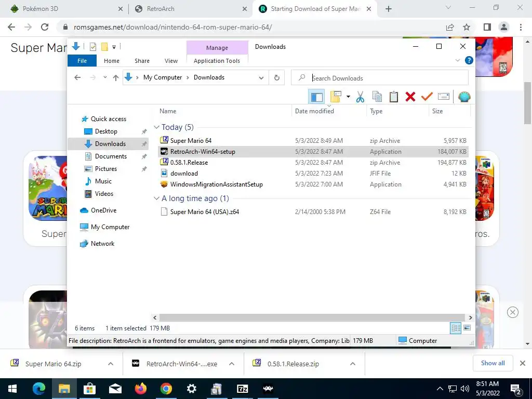Open the View ribbon tab
Viewport: 532px width, 399px height.
click(171, 61)
